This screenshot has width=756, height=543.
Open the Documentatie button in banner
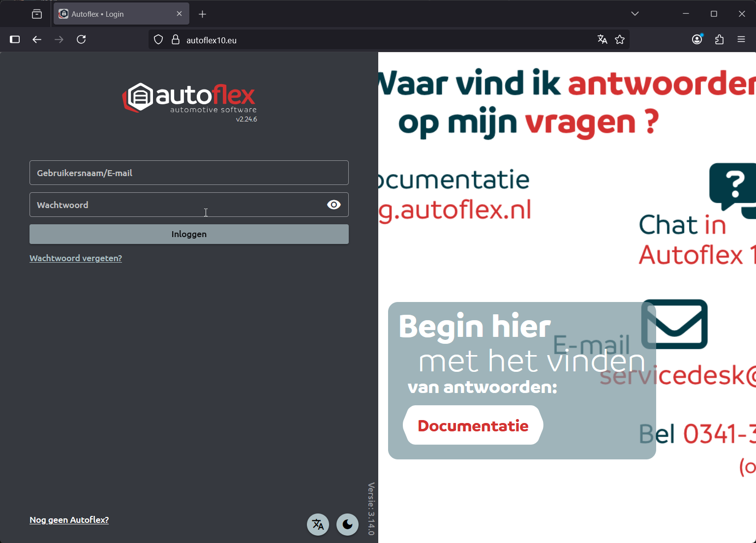pyautogui.click(x=473, y=425)
